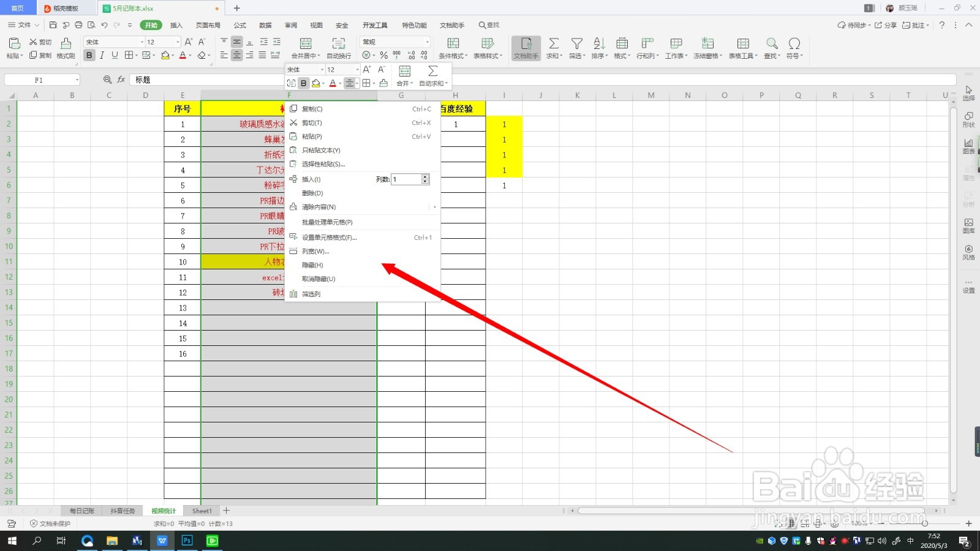Click the format painter brush icon
980x551 pixels.
tap(66, 43)
